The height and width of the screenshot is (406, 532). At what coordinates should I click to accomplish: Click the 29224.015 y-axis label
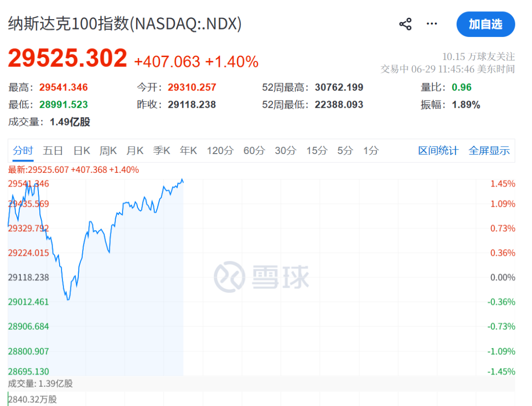point(29,253)
